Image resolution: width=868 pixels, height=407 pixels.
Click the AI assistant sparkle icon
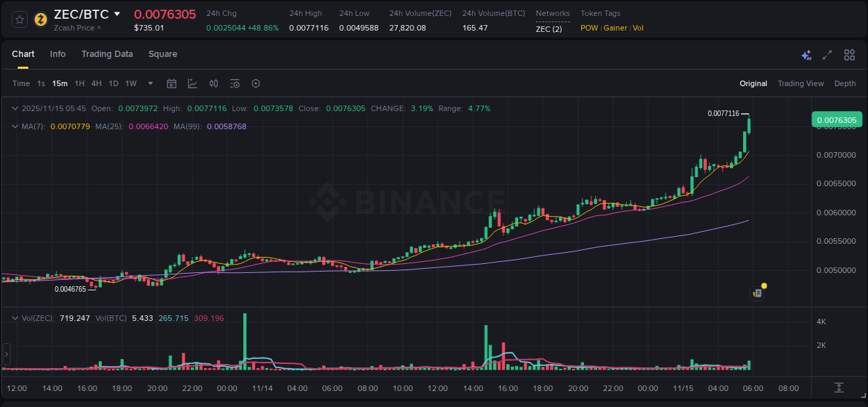806,54
